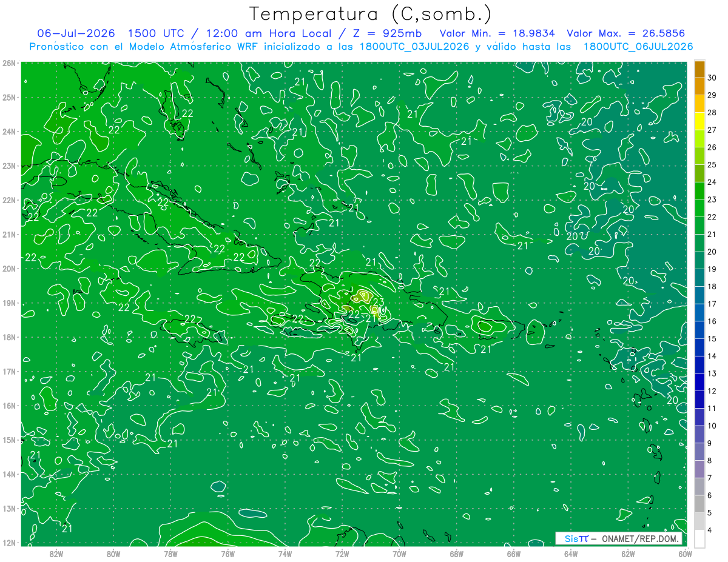The image size is (728, 562).
Task: Click the '17' label on the color scale
Action: coord(712,304)
